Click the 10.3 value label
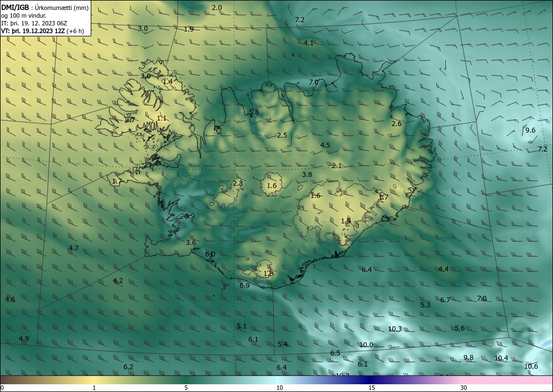This screenshot has width=553, height=392. coord(395,329)
